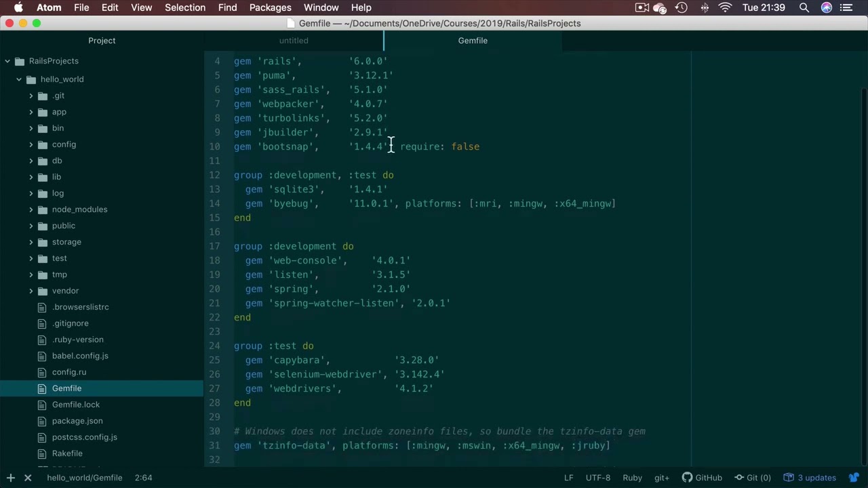This screenshot has height=488, width=868.
Task: Change the LF line ending setting
Action: pos(569,478)
